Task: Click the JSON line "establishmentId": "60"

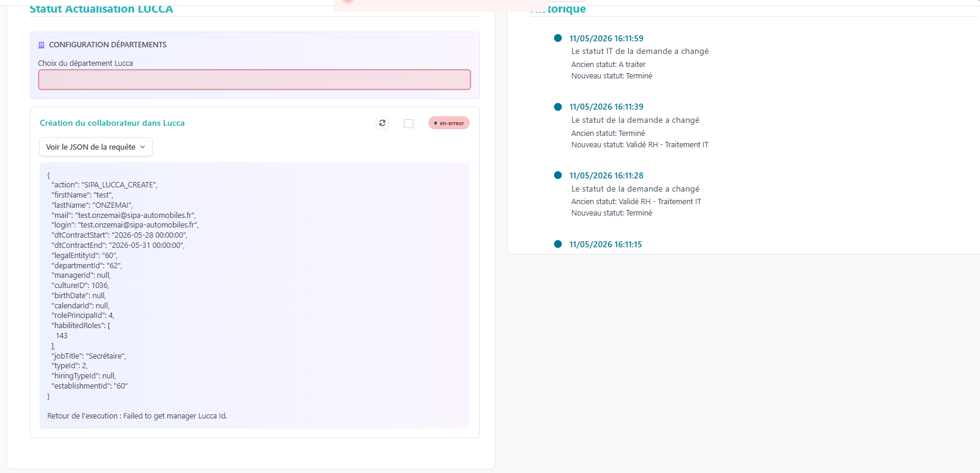Action: click(x=90, y=386)
